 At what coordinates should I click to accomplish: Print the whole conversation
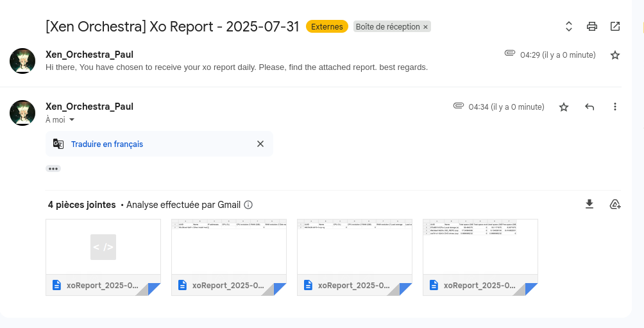(x=592, y=27)
